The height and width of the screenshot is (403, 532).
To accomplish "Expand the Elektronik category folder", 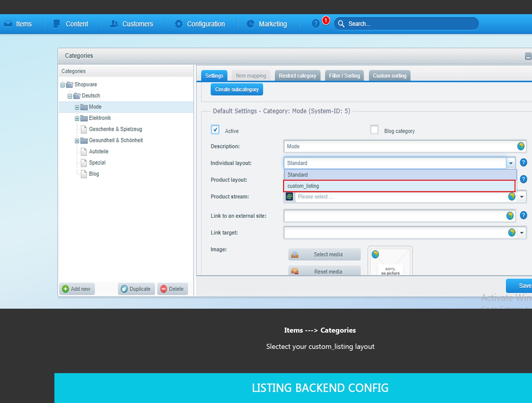I will [x=77, y=119].
